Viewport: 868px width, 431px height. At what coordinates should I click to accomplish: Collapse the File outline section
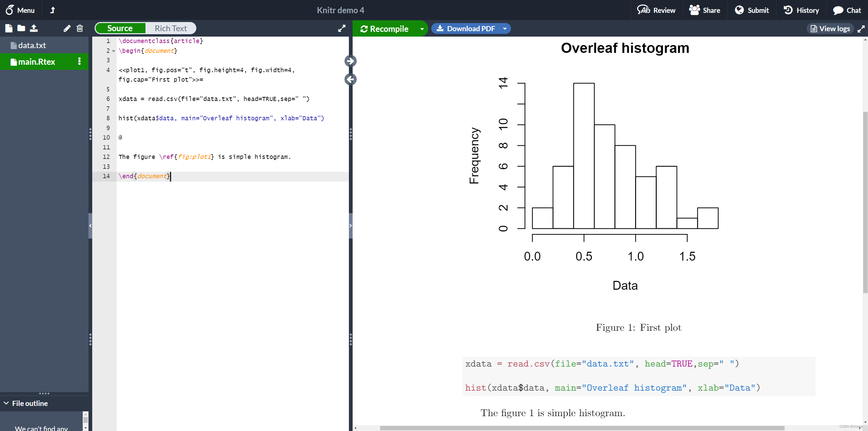point(6,403)
